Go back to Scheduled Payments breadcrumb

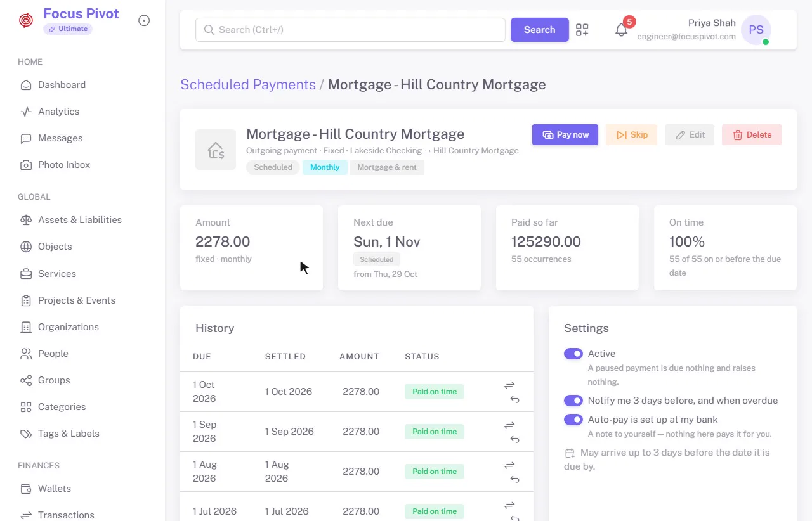[248, 85]
